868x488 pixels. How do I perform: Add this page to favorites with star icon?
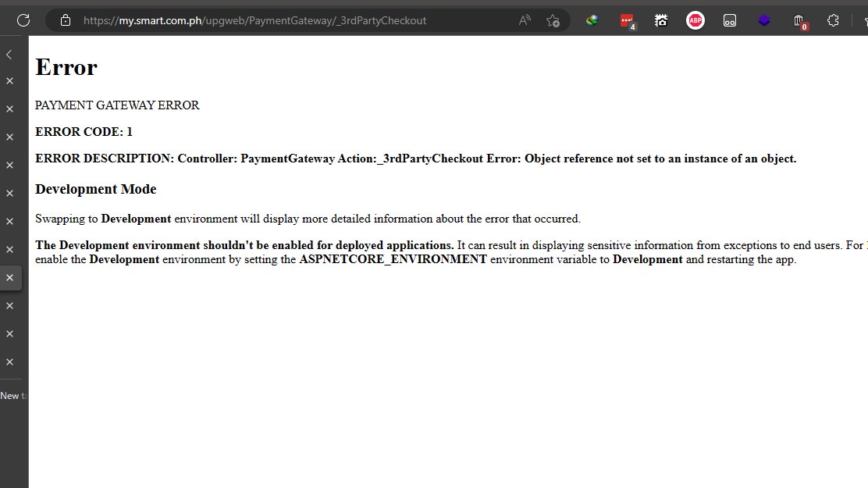pos(553,20)
